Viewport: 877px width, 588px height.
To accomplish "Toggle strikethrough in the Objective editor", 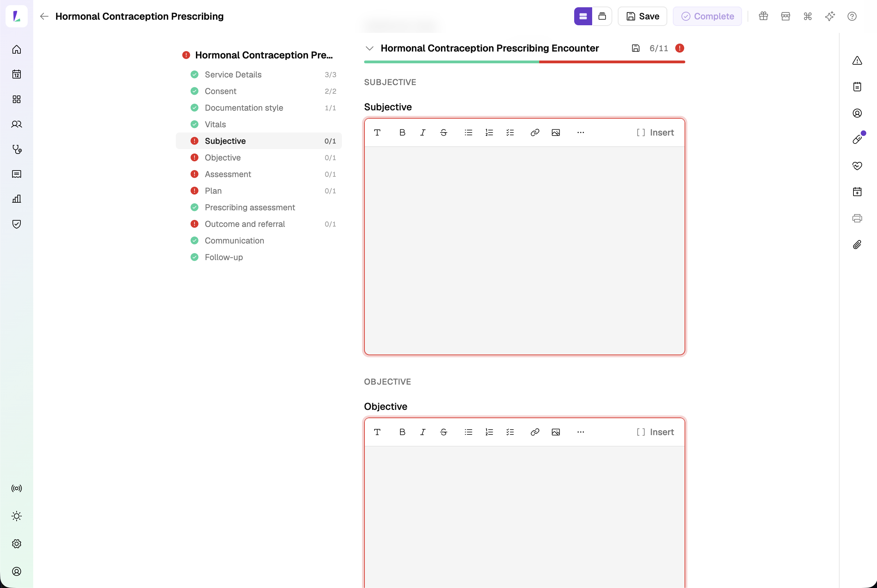I will click(x=444, y=432).
